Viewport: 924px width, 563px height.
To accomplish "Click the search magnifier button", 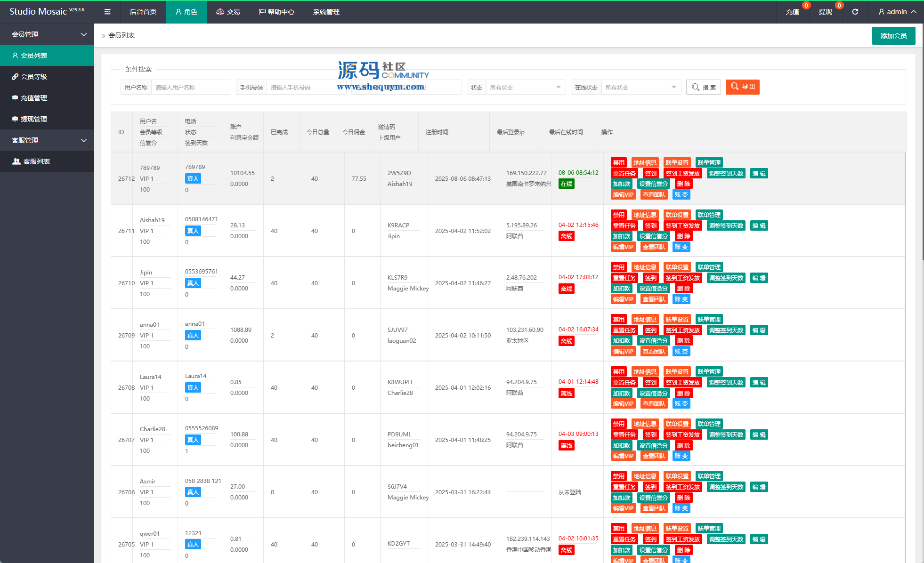I will 703,87.
